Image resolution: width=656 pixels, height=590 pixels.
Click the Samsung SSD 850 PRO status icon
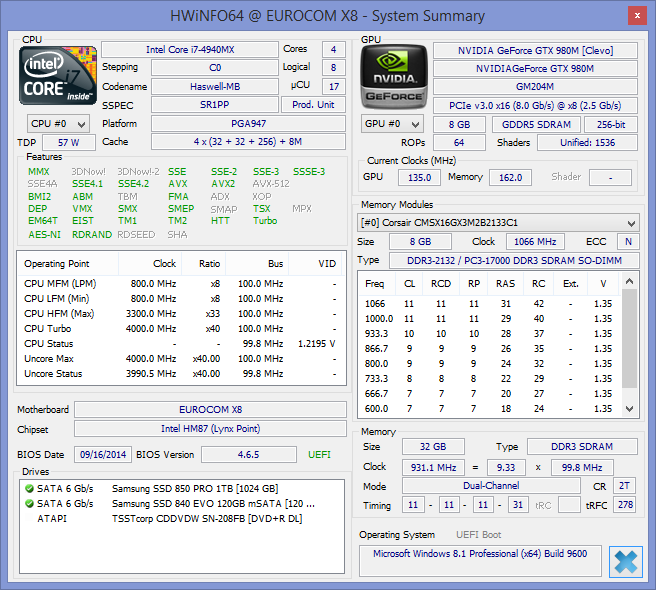click(x=29, y=488)
